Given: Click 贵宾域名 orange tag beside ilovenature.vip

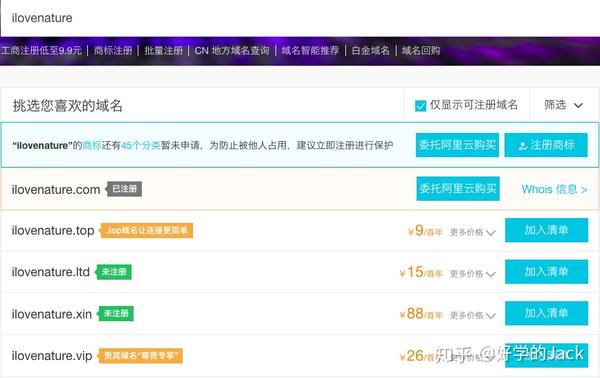Looking at the screenshot, I should pyautogui.click(x=140, y=356).
